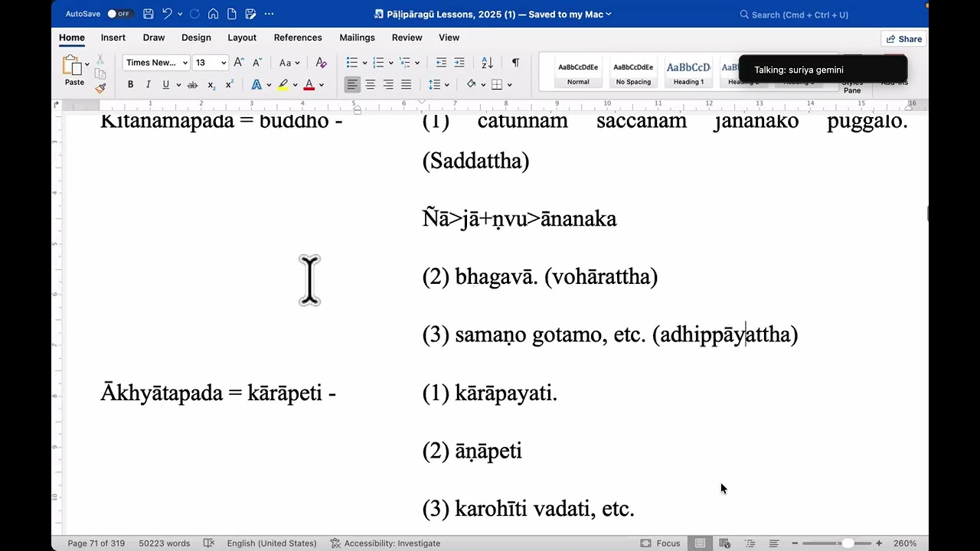Click the Focus mode button

click(660, 543)
